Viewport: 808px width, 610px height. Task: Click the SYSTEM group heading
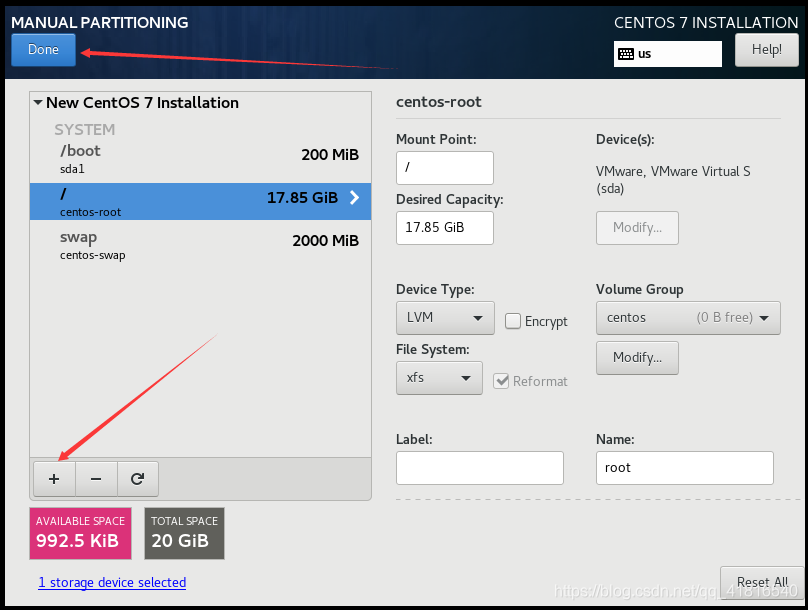coord(85,130)
